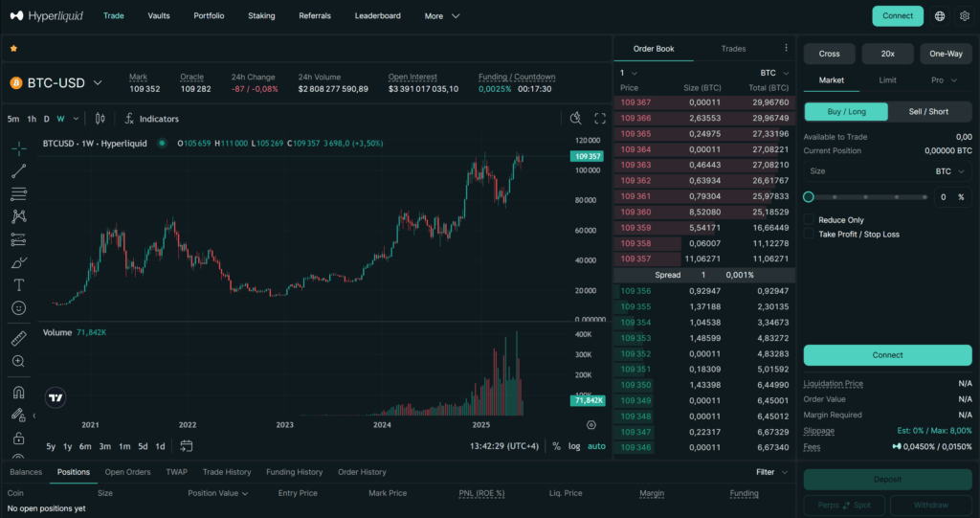Select the Sell / Short side

(x=928, y=111)
